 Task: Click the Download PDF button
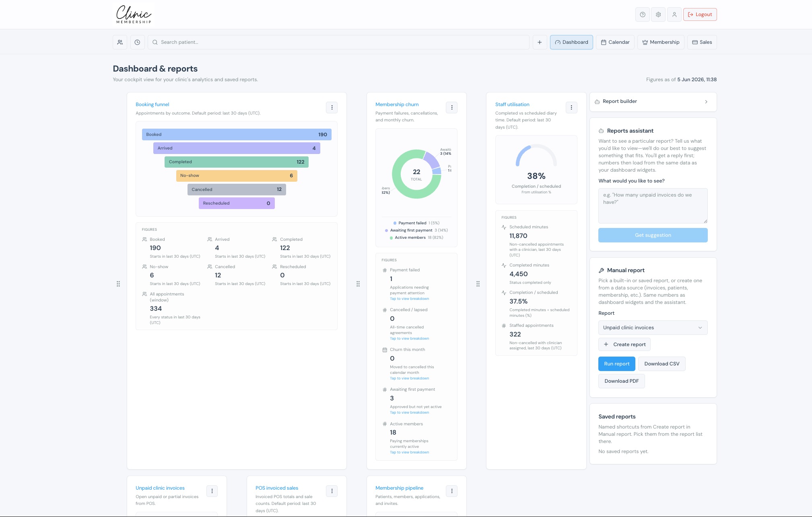tap(621, 381)
